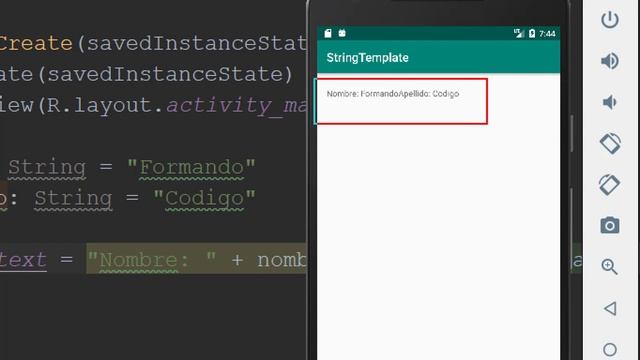
Task: Raise volume with the emulator volume up icon
Action: coord(610,61)
